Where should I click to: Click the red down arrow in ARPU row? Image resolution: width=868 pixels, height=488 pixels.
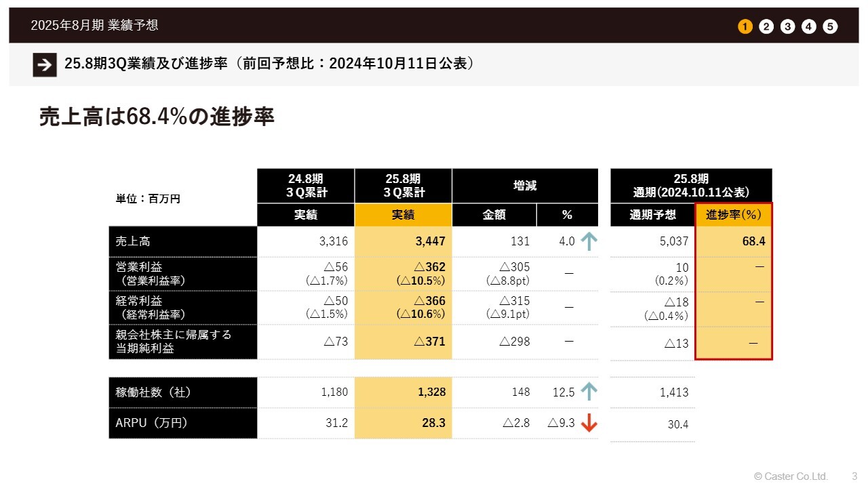[589, 423]
